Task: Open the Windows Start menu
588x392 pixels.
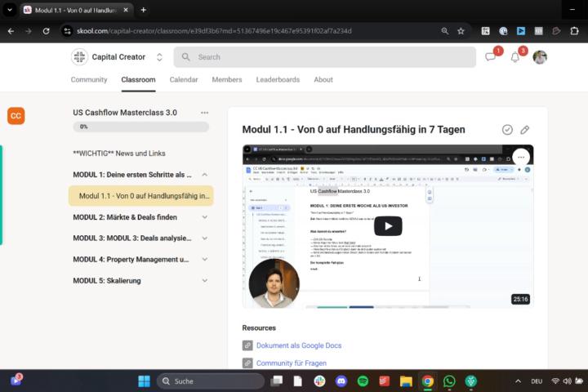Action: [x=144, y=381]
